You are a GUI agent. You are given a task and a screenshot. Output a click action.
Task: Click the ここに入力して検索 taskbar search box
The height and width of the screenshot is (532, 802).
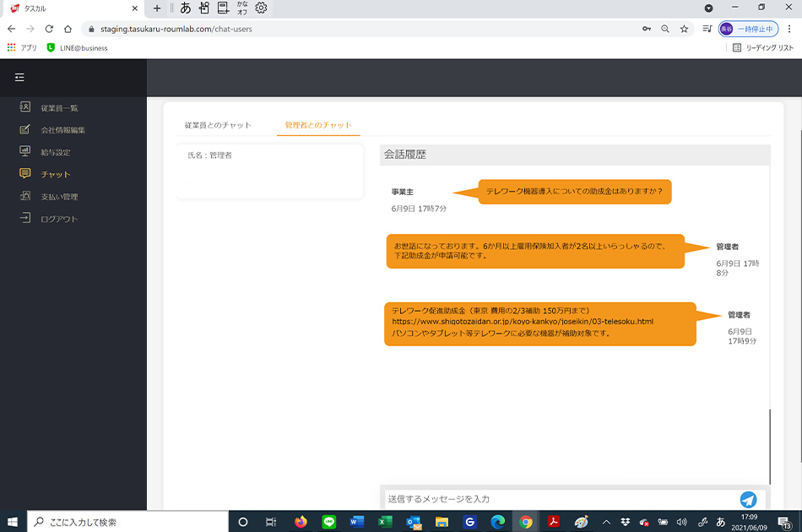(x=127, y=522)
